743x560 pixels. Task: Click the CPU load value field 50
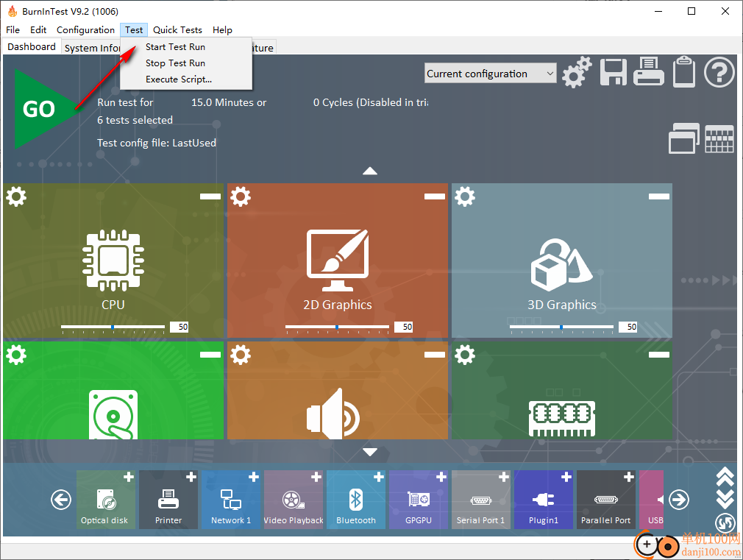pos(179,327)
